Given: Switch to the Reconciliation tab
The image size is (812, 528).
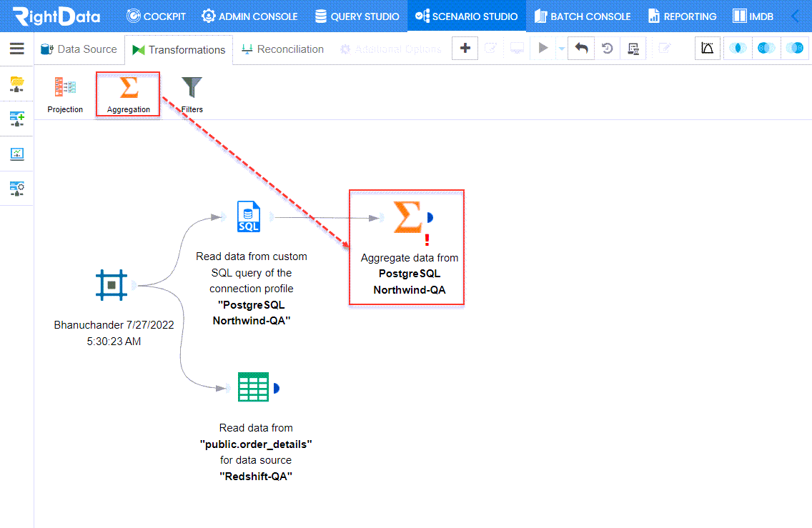Looking at the screenshot, I should tap(283, 49).
